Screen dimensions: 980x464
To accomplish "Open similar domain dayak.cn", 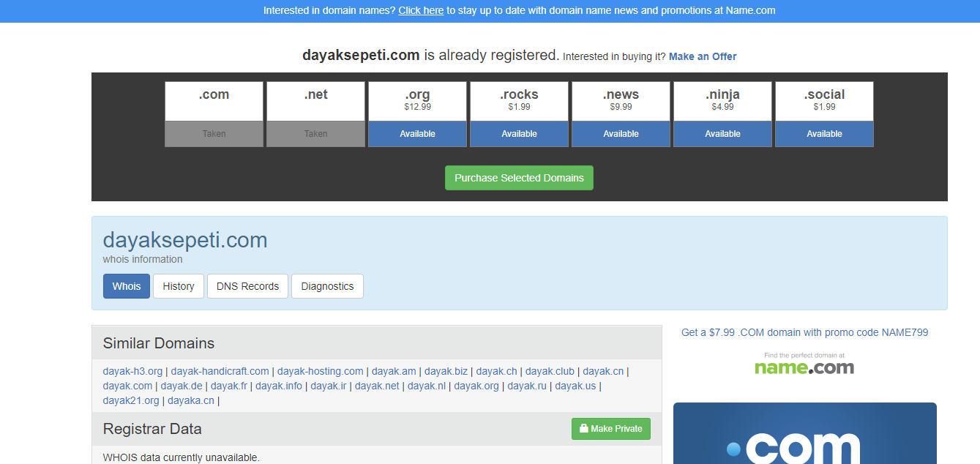I will coord(603,371).
